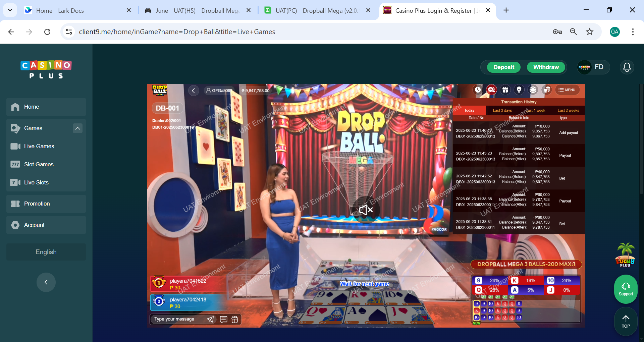Click Dropball Mega 3 Balls-200 Max:1 banner

click(526, 264)
